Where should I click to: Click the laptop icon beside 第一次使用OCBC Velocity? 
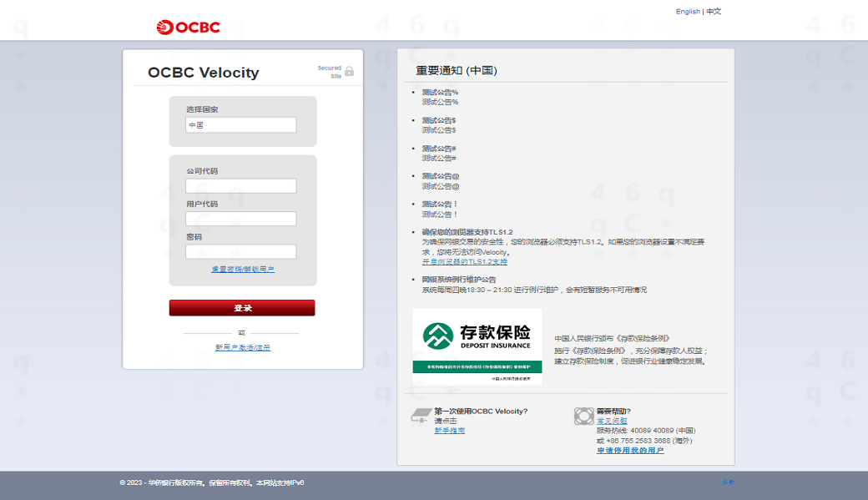point(421,416)
